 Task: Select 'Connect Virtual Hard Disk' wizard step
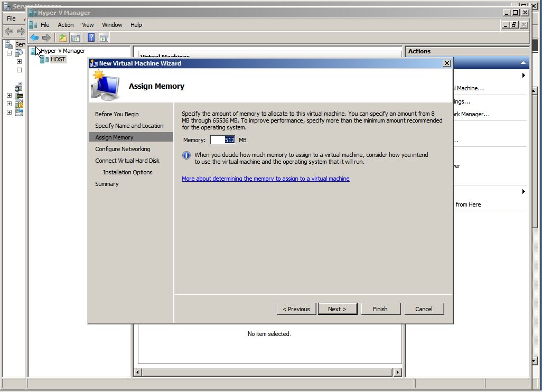click(127, 161)
